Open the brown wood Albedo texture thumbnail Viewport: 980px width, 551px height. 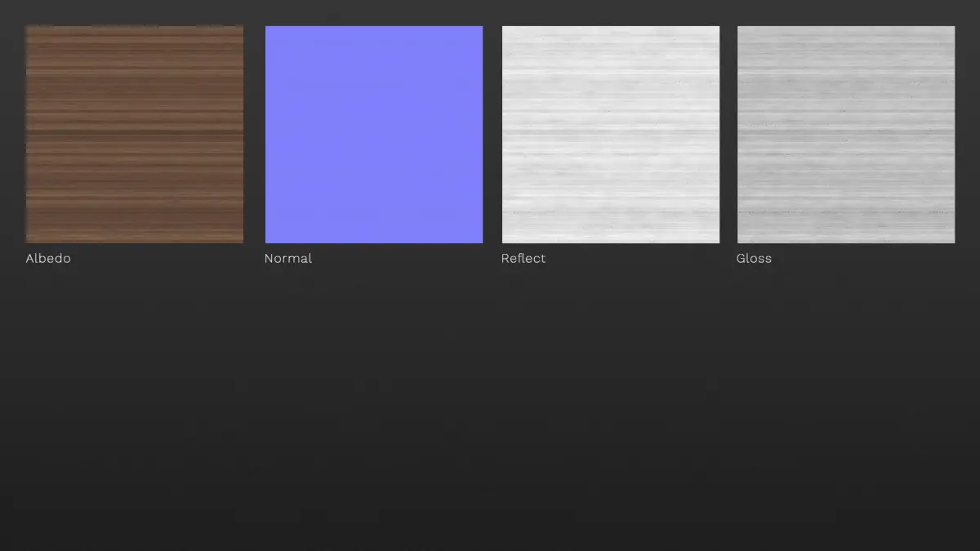click(135, 135)
